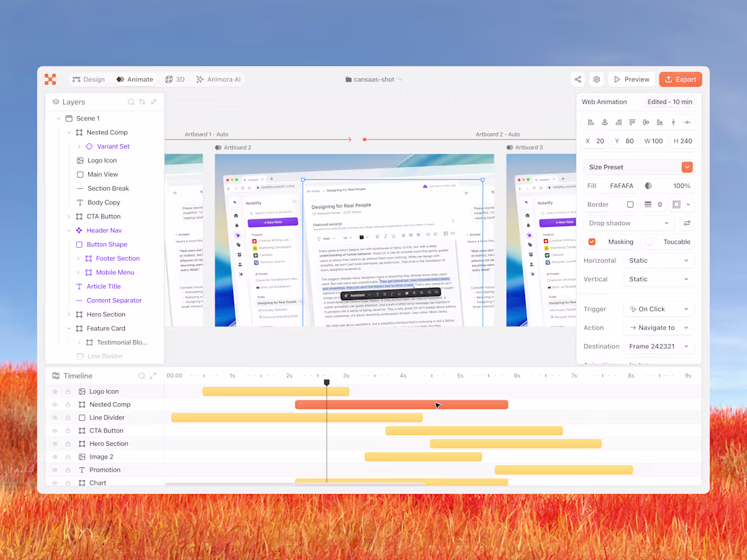Click the Preview button
Image resolution: width=747 pixels, height=560 pixels.
[x=631, y=79]
